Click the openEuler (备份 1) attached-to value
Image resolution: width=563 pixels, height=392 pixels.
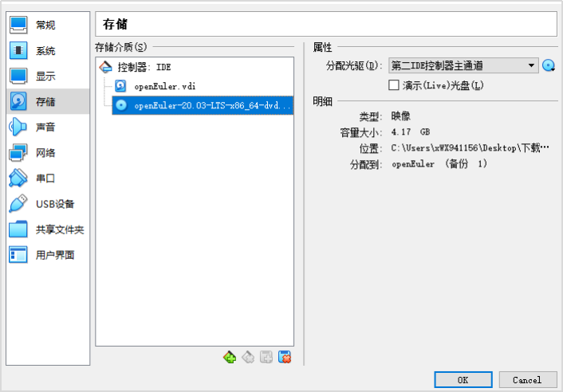coord(439,164)
